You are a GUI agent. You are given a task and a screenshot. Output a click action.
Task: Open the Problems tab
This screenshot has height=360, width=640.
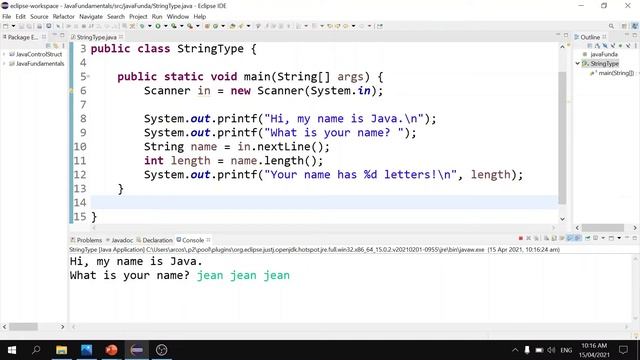[x=86, y=240]
